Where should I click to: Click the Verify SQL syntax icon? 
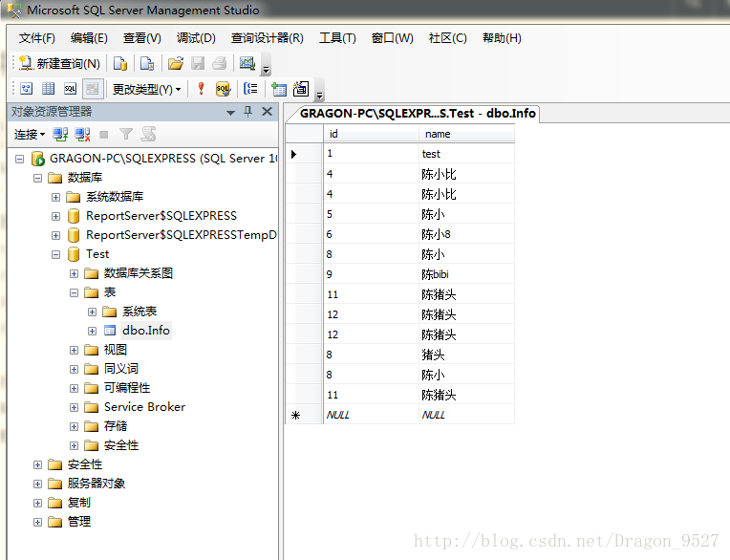click(223, 89)
